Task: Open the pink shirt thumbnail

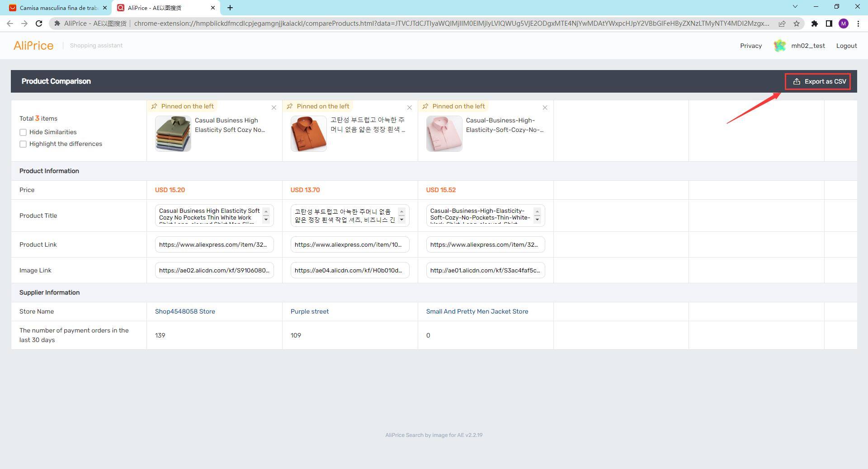Action: pyautogui.click(x=444, y=134)
